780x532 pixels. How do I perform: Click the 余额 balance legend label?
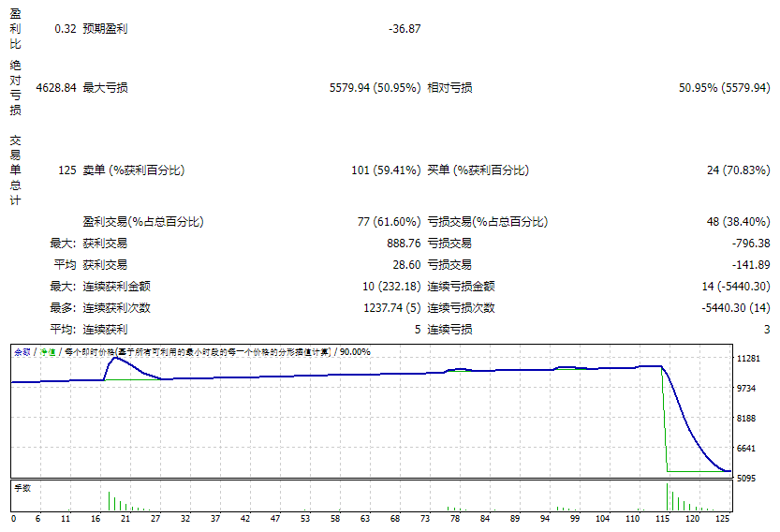pos(22,352)
